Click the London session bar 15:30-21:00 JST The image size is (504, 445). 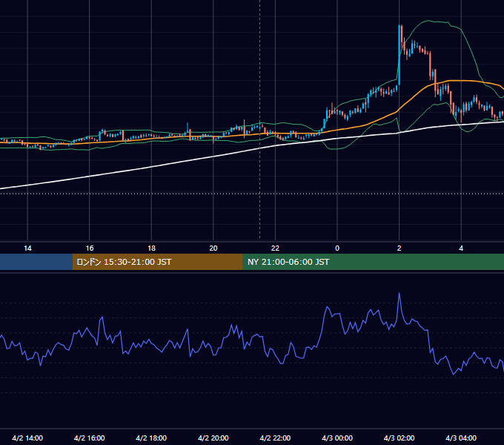coord(157,262)
